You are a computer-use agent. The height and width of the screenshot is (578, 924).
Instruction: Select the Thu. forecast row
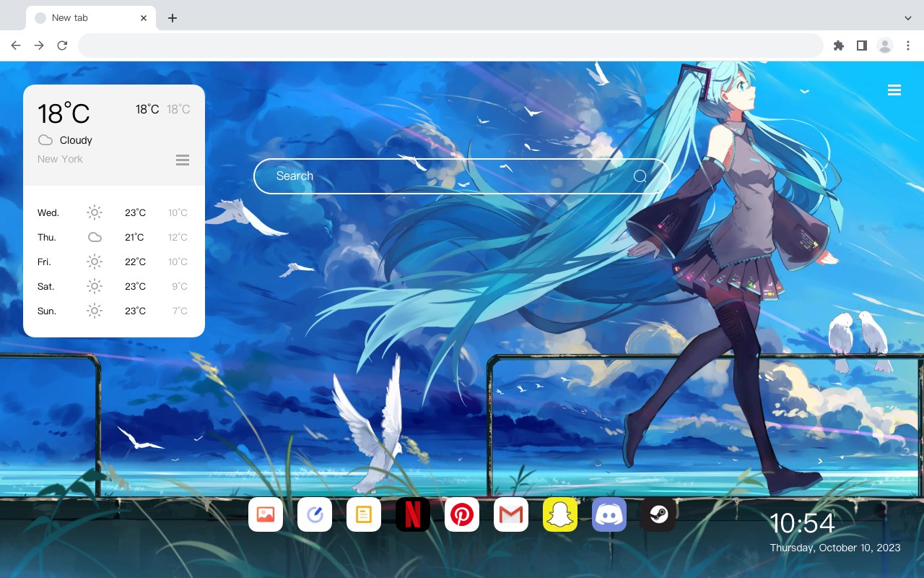click(113, 237)
